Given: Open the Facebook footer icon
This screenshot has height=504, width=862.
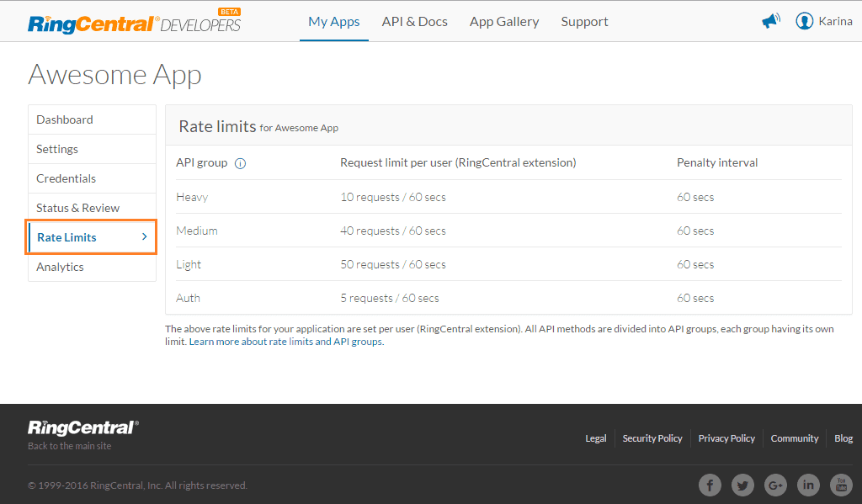Looking at the screenshot, I should (710, 485).
